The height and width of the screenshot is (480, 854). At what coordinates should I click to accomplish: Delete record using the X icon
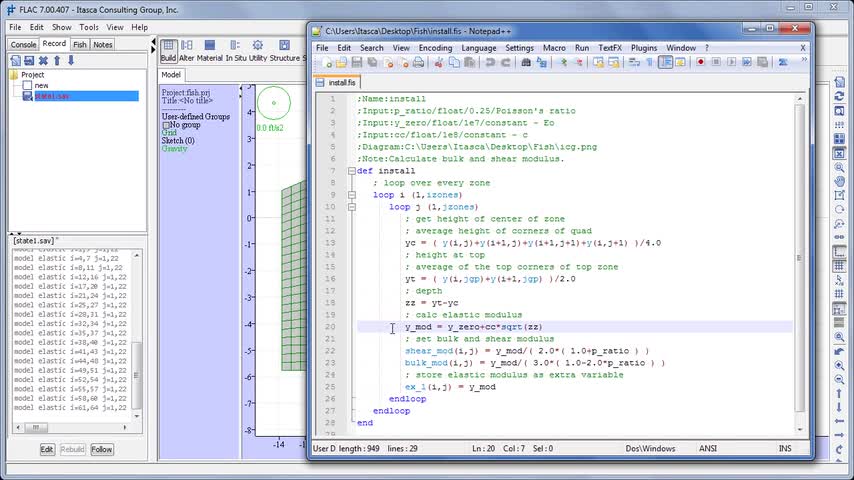[x=43, y=61]
